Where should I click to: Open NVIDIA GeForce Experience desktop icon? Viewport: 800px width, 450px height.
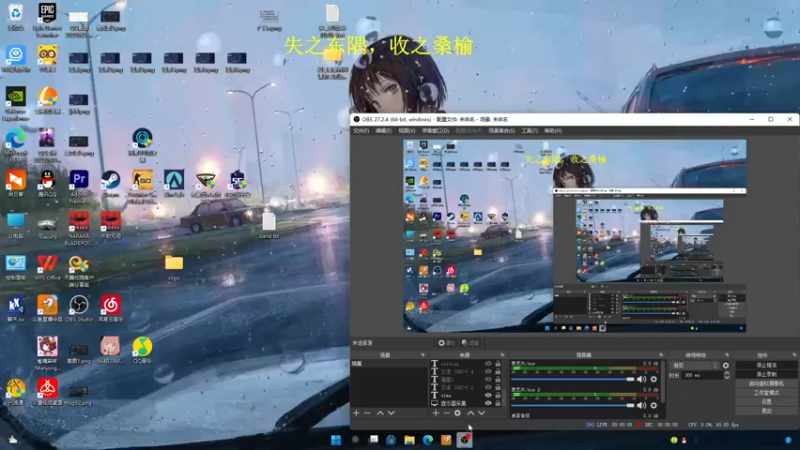point(15,104)
